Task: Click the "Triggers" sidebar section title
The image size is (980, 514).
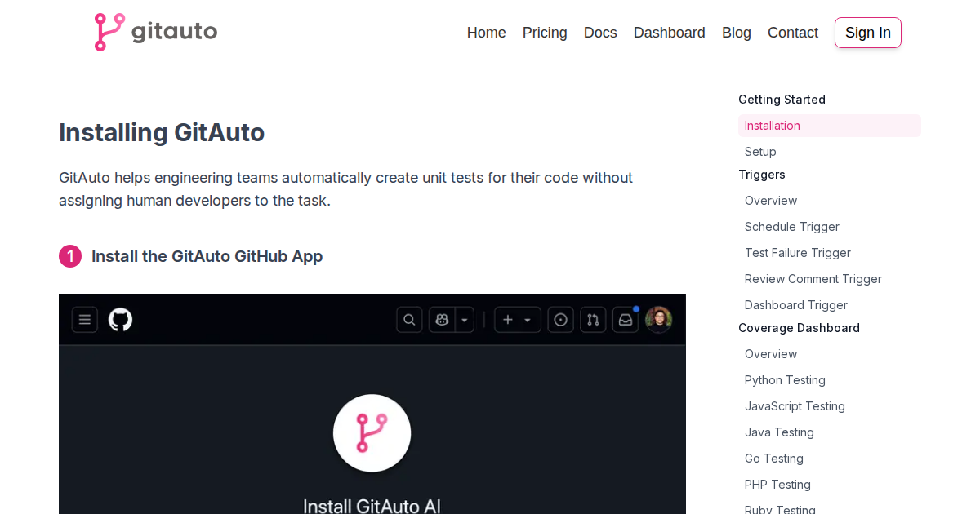Action: click(762, 175)
